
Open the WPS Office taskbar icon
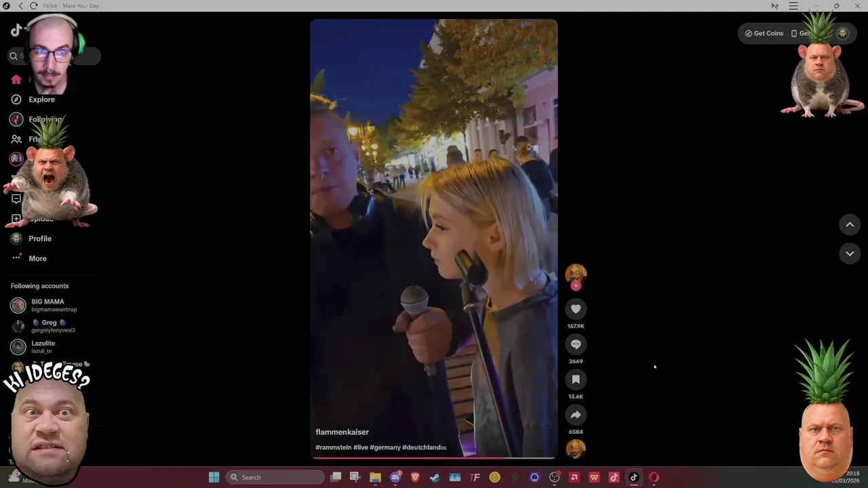click(594, 477)
